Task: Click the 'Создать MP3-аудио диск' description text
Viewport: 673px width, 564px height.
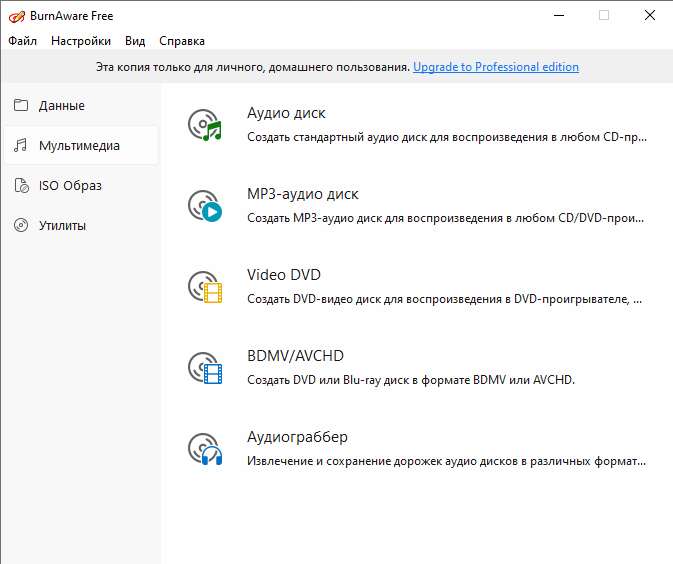Action: click(446, 218)
